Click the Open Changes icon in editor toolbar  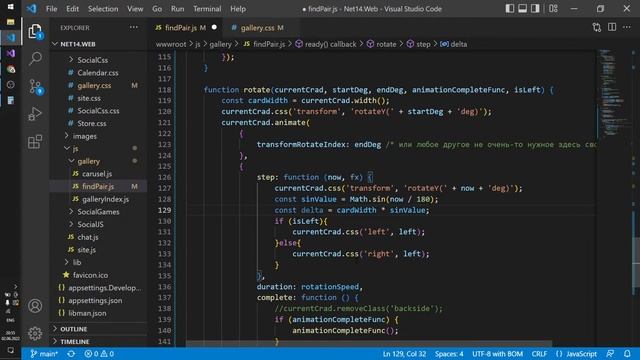pyautogui.click(x=597, y=27)
